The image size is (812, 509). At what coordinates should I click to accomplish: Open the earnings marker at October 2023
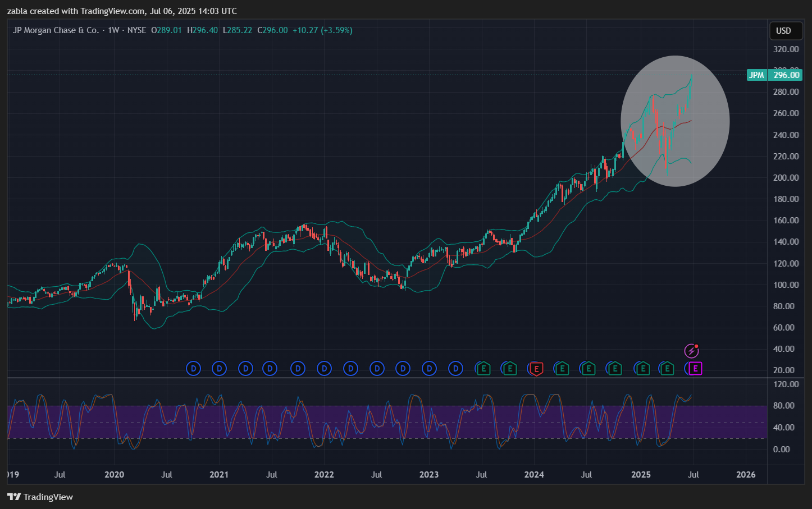click(x=509, y=369)
